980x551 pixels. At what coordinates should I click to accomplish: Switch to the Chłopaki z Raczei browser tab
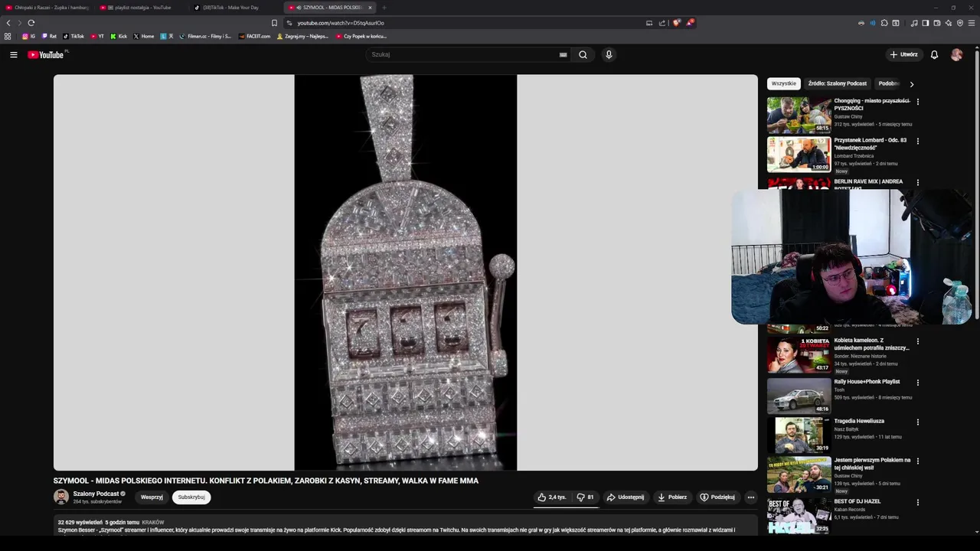point(47,8)
